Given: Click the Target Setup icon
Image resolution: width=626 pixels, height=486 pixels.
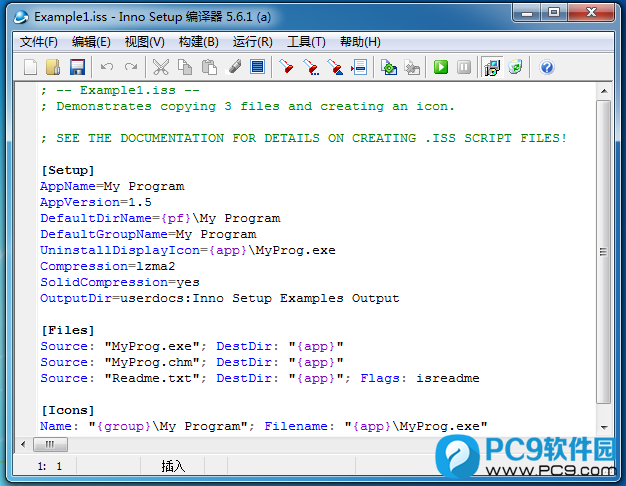Looking at the screenshot, I should click(492, 67).
